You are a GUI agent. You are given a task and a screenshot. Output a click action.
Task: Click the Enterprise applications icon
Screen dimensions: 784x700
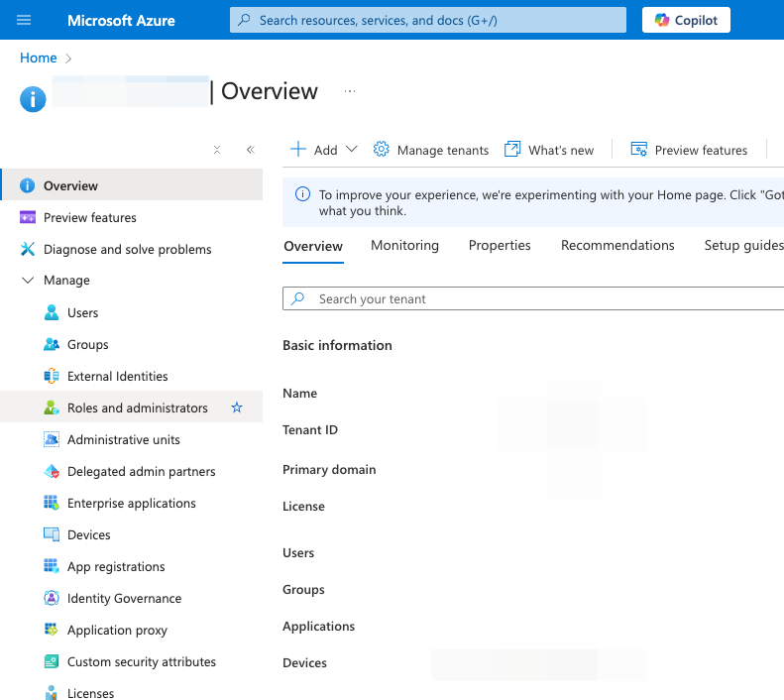pos(52,504)
